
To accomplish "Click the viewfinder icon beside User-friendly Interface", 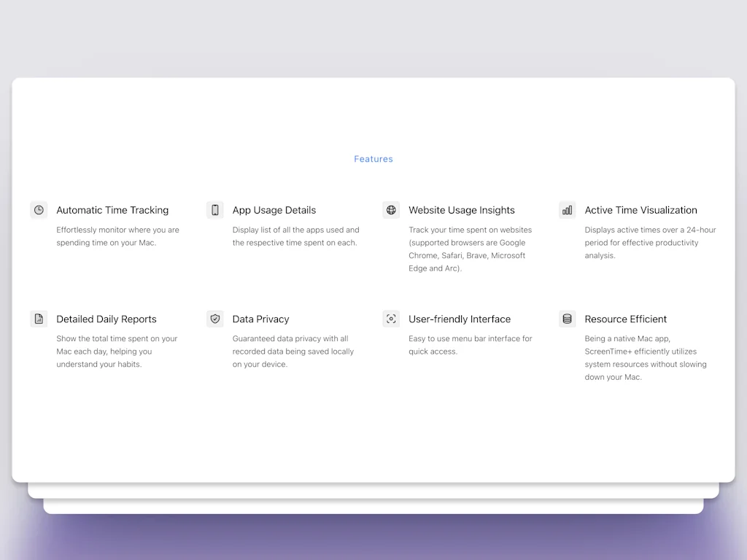I will point(391,319).
